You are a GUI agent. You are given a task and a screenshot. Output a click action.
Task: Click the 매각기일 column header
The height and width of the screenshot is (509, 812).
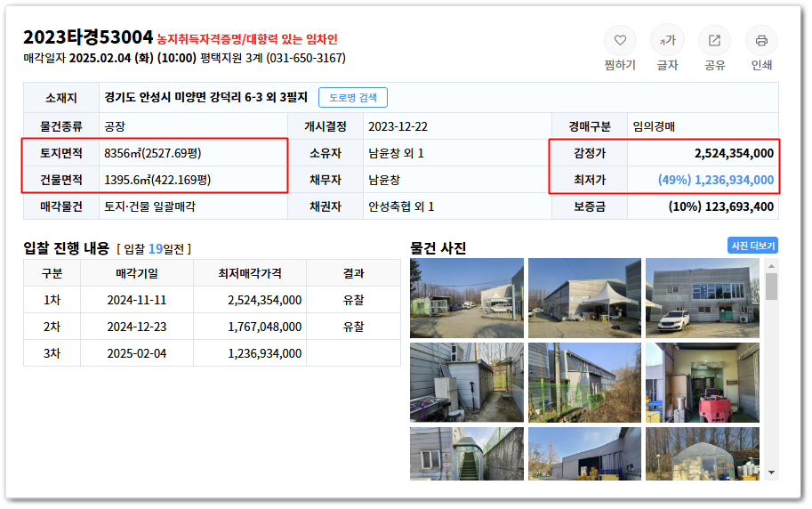(x=137, y=274)
